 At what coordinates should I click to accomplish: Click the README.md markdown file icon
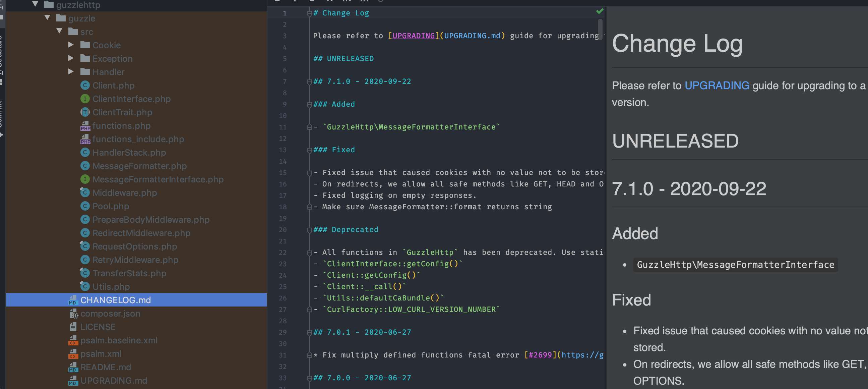73,367
